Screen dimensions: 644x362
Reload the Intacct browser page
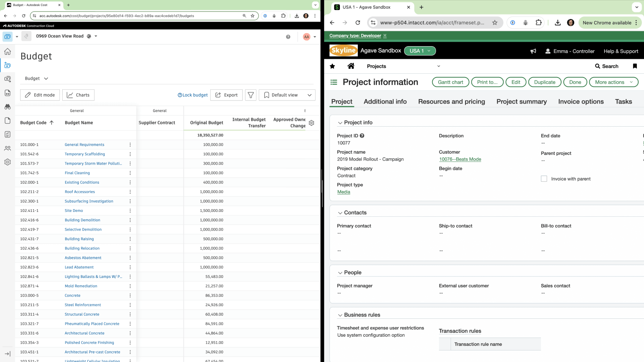click(x=358, y=23)
